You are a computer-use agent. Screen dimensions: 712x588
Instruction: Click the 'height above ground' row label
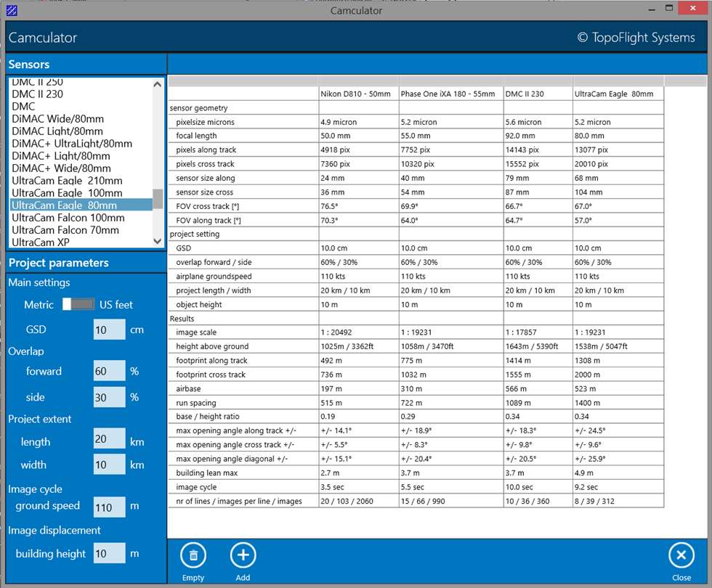coord(212,346)
